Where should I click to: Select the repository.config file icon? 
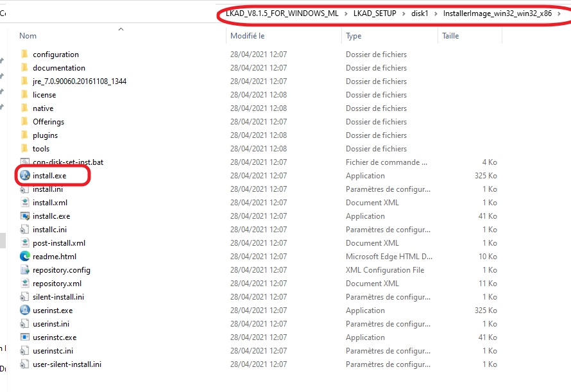pos(25,270)
